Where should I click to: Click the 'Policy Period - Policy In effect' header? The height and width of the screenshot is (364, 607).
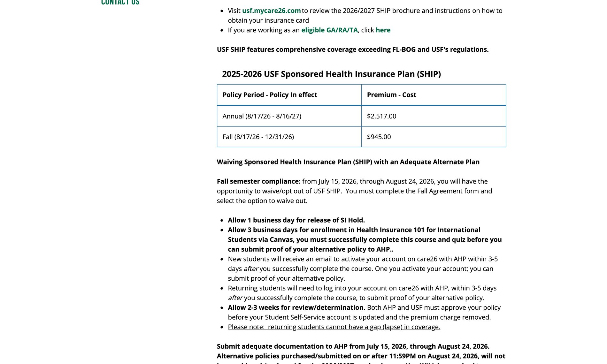pos(289,95)
